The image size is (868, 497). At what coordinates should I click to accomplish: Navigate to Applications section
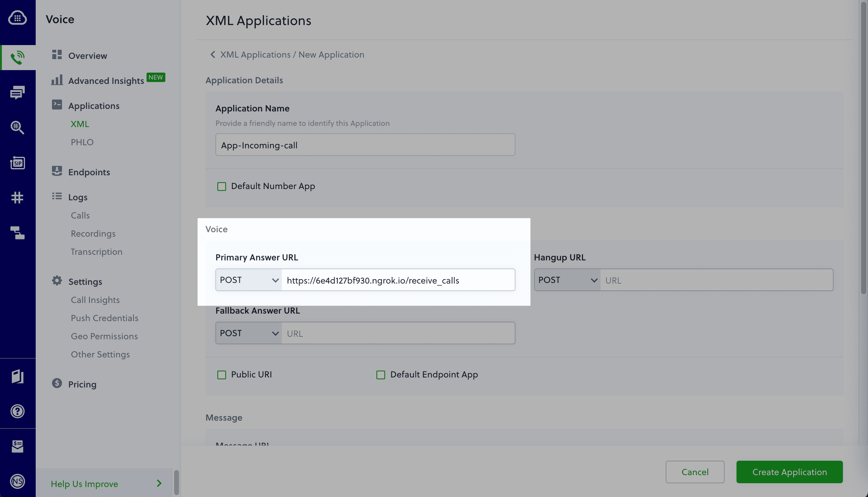pyautogui.click(x=94, y=105)
